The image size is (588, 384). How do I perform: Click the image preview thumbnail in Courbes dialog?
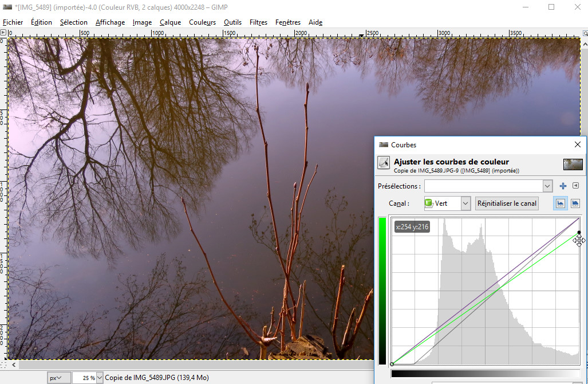(573, 164)
